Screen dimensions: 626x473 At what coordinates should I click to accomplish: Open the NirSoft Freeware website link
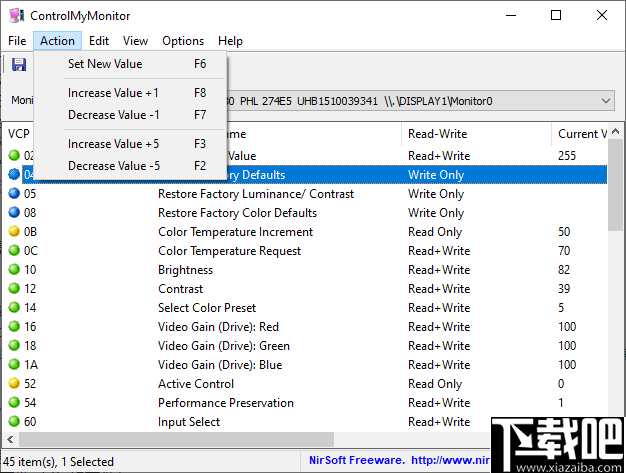400,460
